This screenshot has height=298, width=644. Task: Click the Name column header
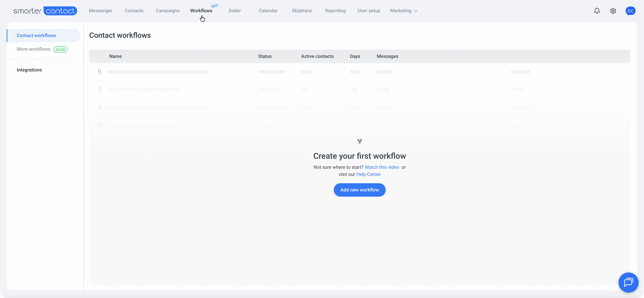(x=116, y=56)
